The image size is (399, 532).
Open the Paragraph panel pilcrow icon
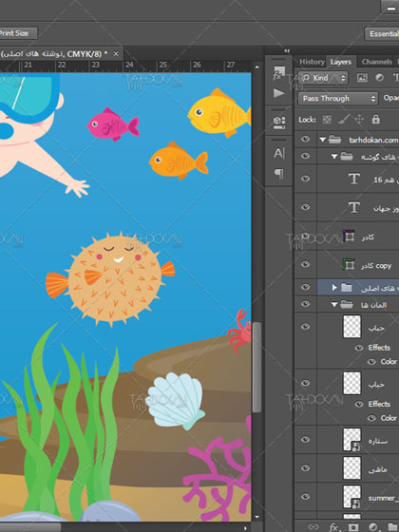click(279, 174)
